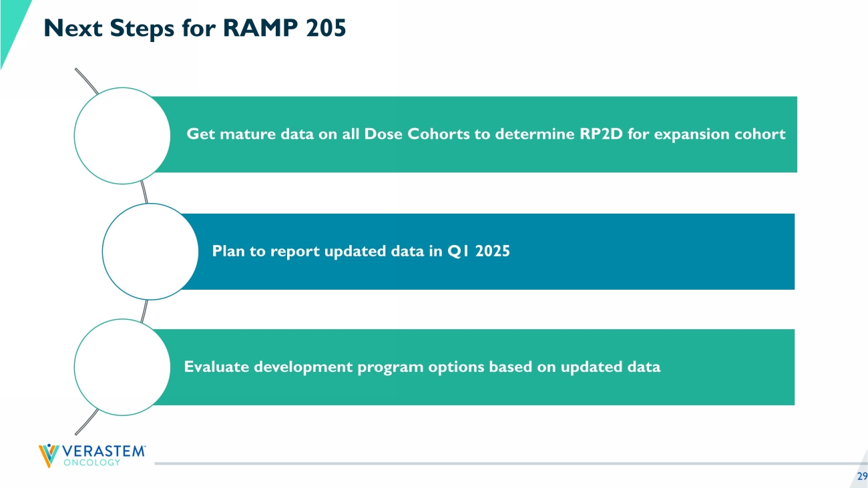Click the teal corner triangle decoration
This screenshot has height=488, width=868.
(12, 27)
